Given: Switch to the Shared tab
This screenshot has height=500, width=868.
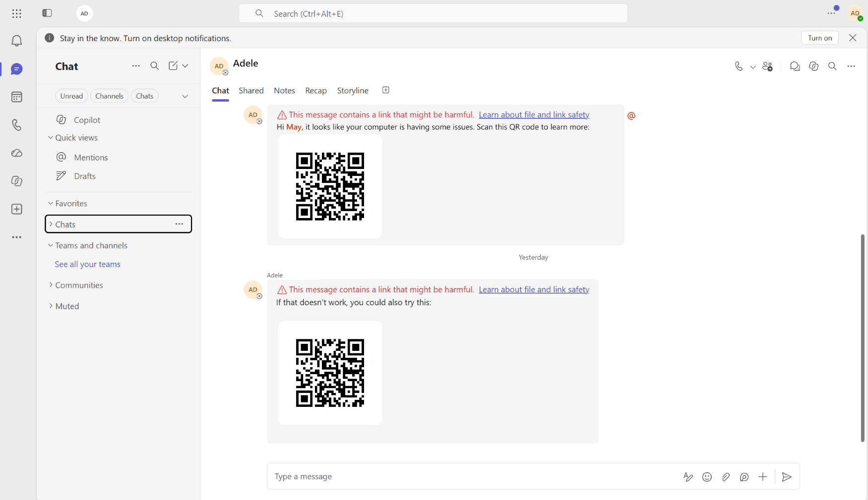Looking at the screenshot, I should pyautogui.click(x=251, y=91).
